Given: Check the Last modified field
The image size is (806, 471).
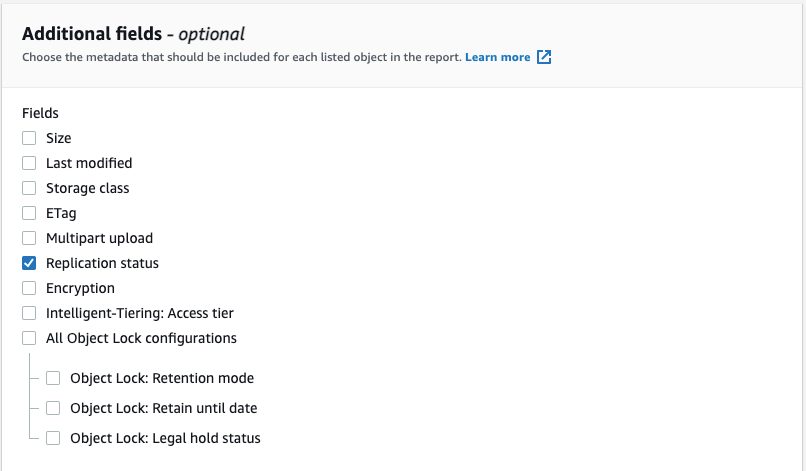Looking at the screenshot, I should pyautogui.click(x=29, y=163).
